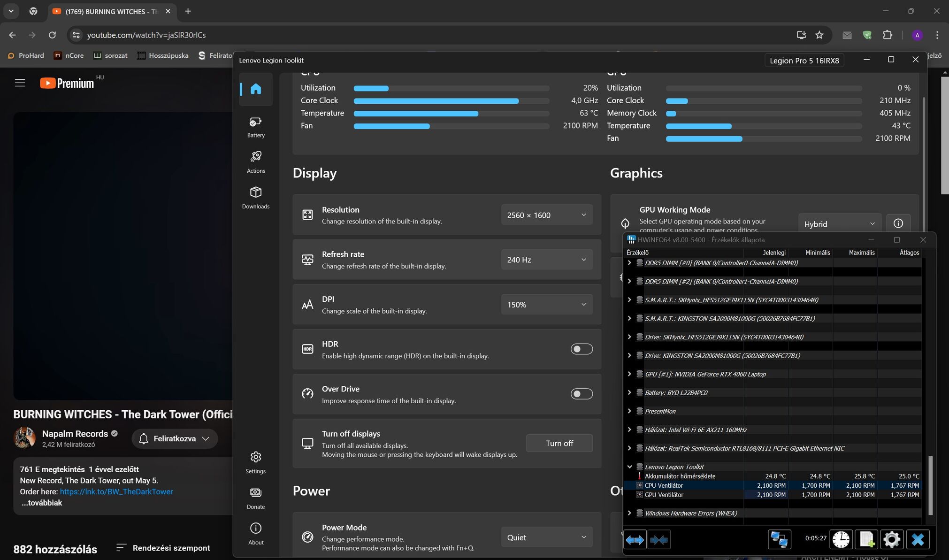Open the YouTube hamburger guide menu
Viewport: 949px width, 560px height.
[20, 83]
